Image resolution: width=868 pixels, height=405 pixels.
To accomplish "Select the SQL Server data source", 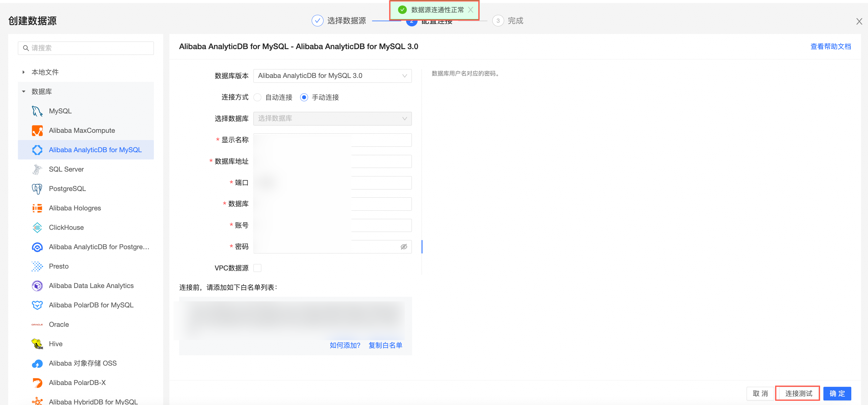I will [66, 169].
